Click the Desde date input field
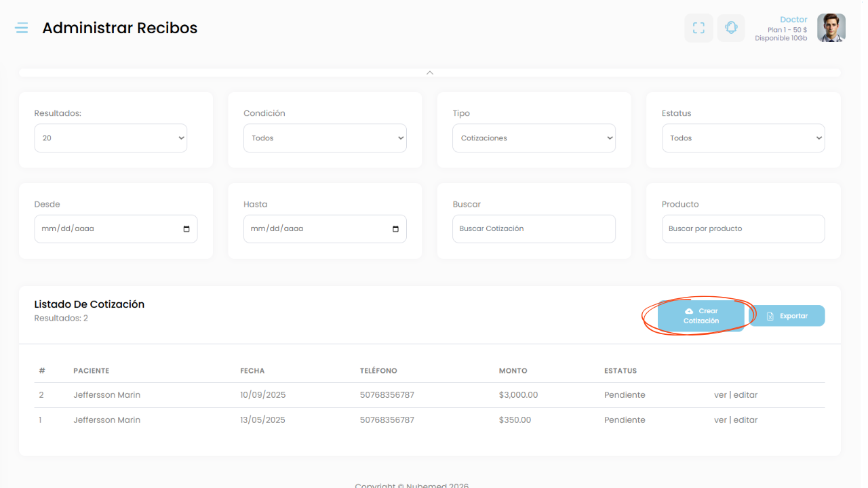 (102, 229)
